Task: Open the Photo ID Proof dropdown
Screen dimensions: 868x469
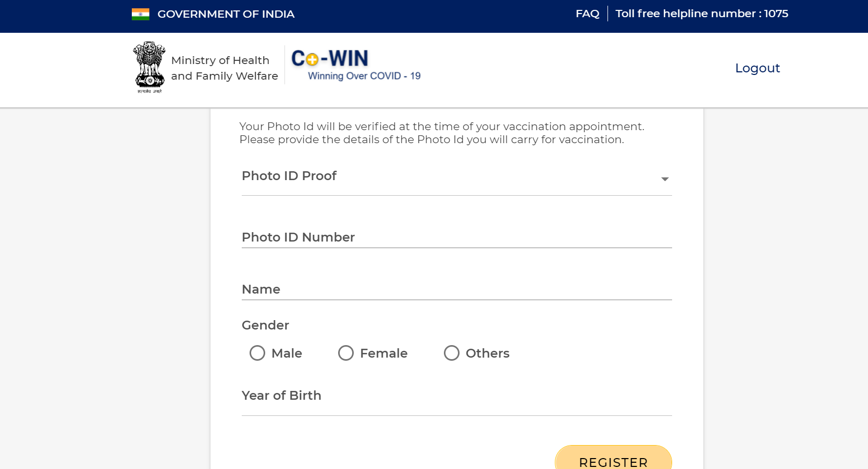Action: coord(457,179)
